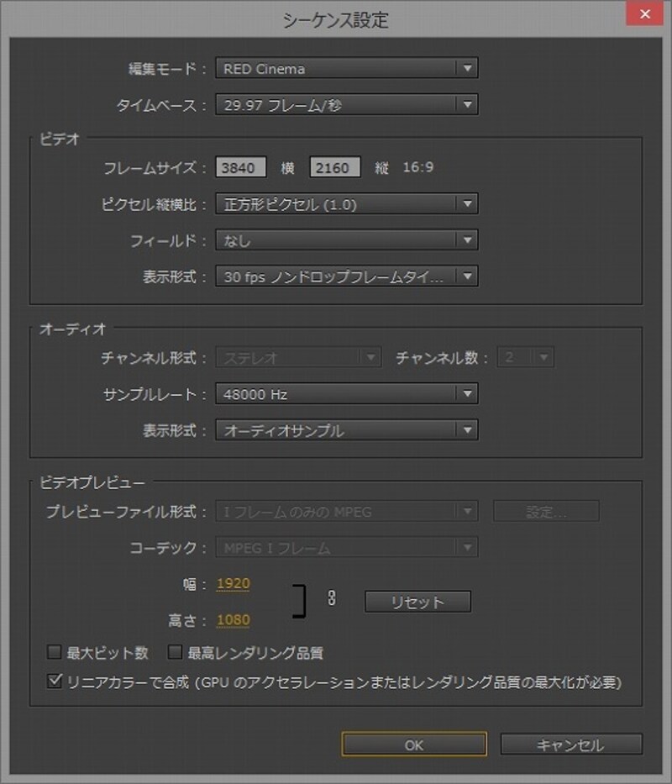The image size is (672, 784).
Task: Enable the 最大ビット数 checkbox
Action: click(55, 652)
